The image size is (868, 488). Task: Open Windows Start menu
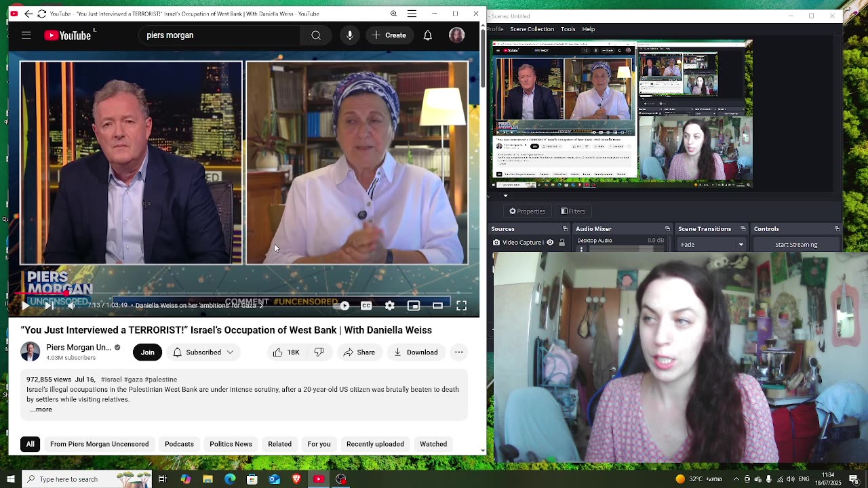(10, 479)
